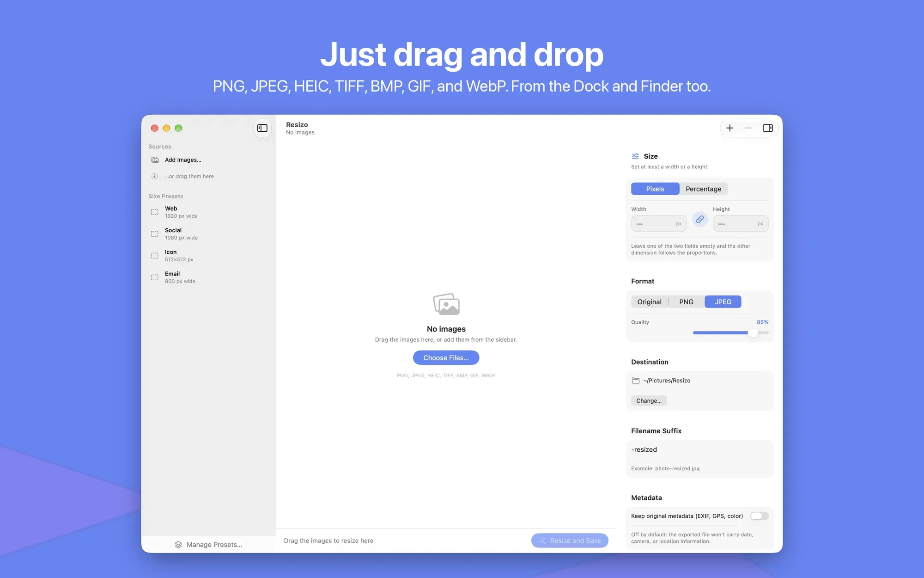924x578 pixels.
Task: Click the Web preset dashed-frame icon
Action: click(155, 212)
